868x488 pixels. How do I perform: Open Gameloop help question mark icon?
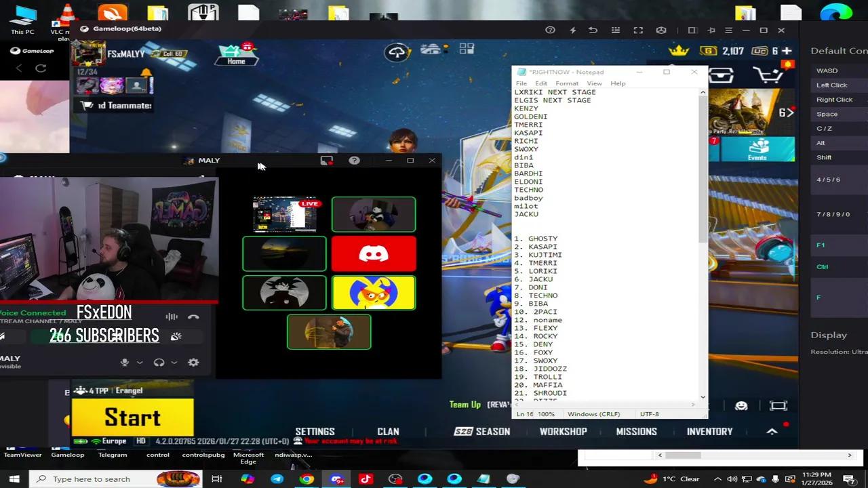click(550, 30)
